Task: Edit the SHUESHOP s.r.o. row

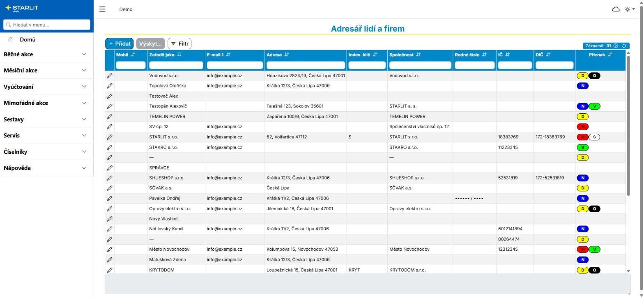Action: pos(110,178)
